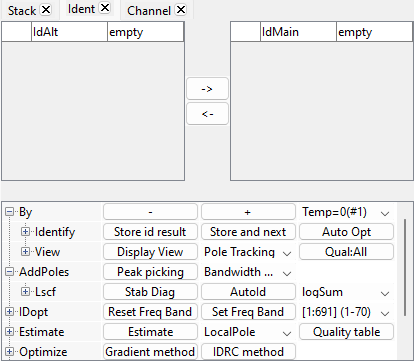Screen dimensions: 414x361
Task: Close the Ident tab with its X icon
Action: pos(105,8)
